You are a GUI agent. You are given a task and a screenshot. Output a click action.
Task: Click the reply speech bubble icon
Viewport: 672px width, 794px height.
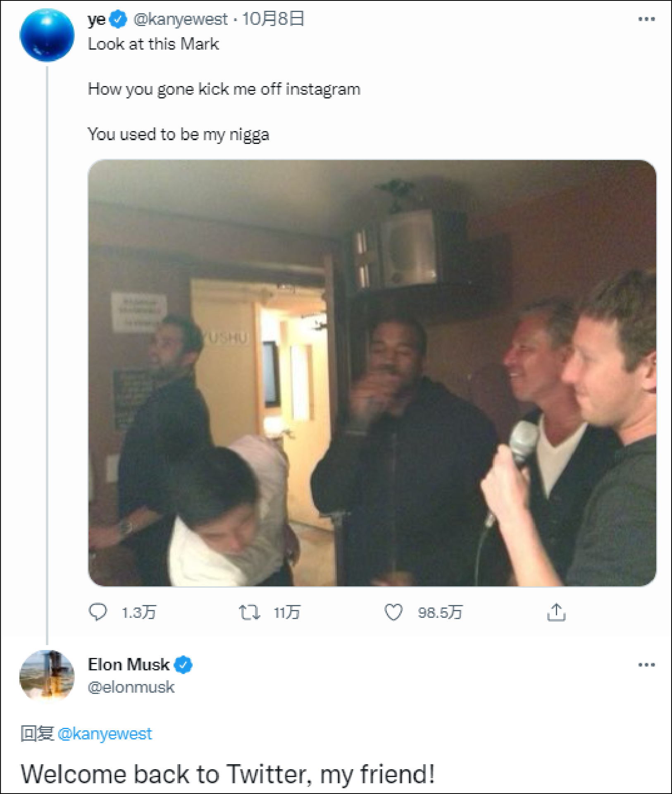[x=98, y=612]
